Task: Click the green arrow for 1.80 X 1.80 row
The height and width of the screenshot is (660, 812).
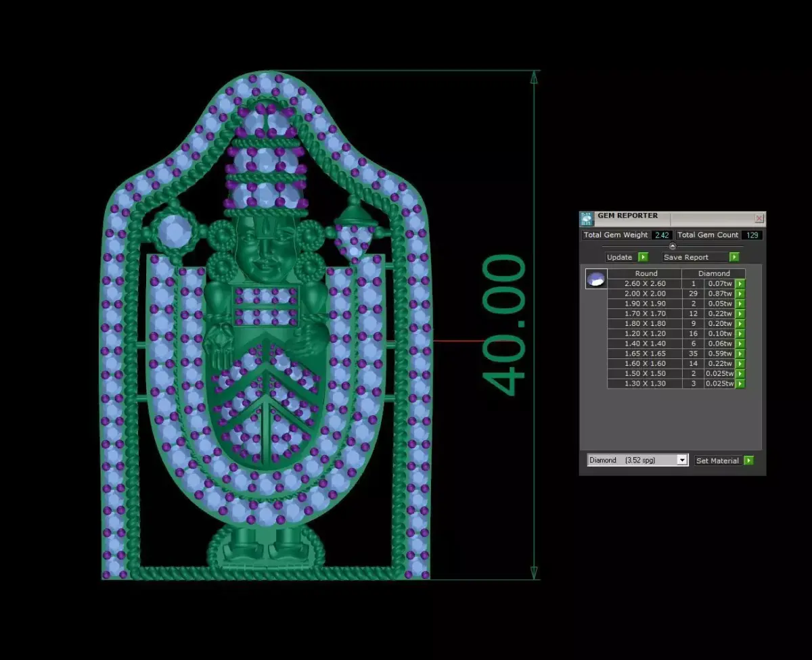Action: 740,324
